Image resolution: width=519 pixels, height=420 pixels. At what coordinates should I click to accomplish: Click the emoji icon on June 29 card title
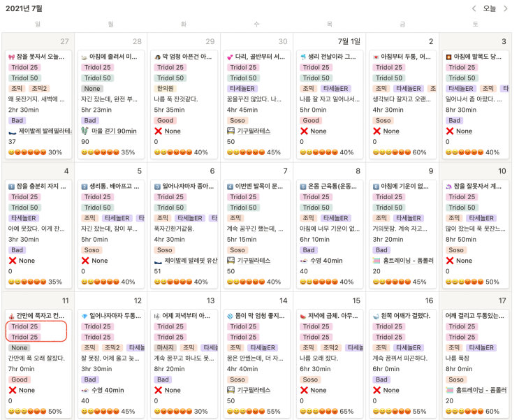coord(157,57)
